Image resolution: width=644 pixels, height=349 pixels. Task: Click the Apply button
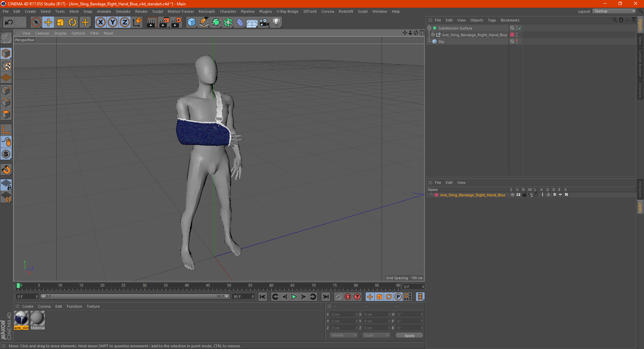[409, 336]
